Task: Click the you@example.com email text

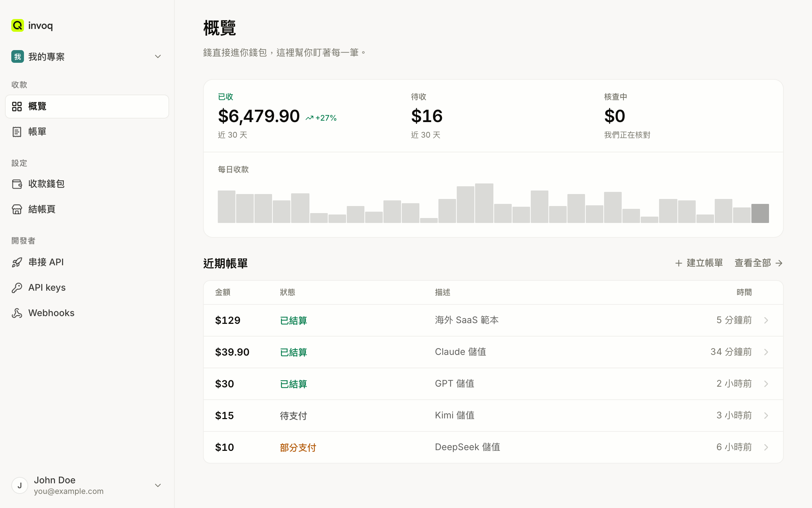Action: click(x=69, y=491)
